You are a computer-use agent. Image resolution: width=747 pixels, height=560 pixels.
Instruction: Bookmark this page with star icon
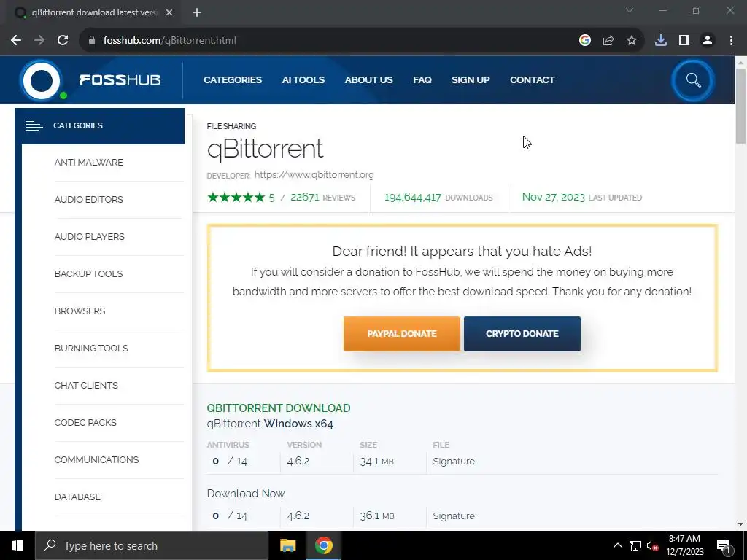(632, 41)
